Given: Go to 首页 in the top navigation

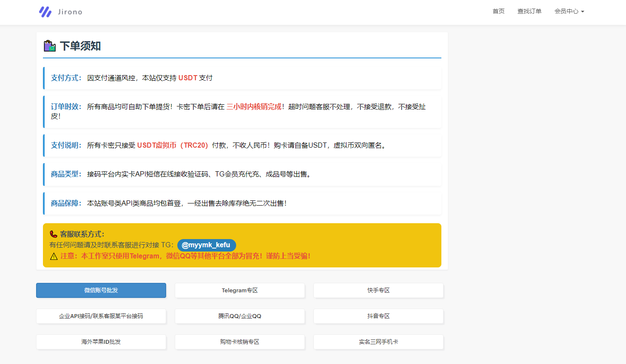Looking at the screenshot, I should 498,11.
